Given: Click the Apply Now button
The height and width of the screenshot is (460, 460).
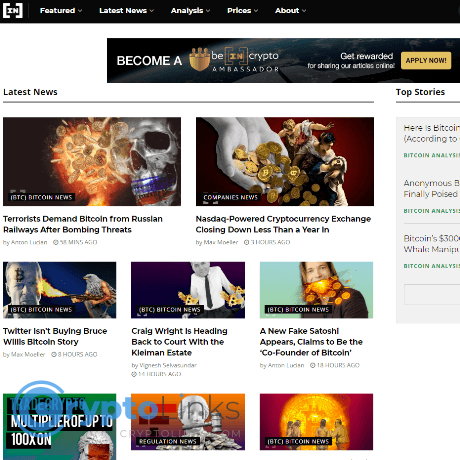Looking at the screenshot, I should pos(426,60).
